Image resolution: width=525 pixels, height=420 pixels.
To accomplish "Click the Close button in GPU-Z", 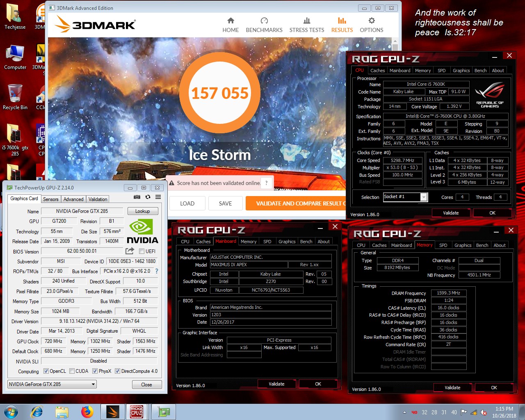I will point(146,385).
